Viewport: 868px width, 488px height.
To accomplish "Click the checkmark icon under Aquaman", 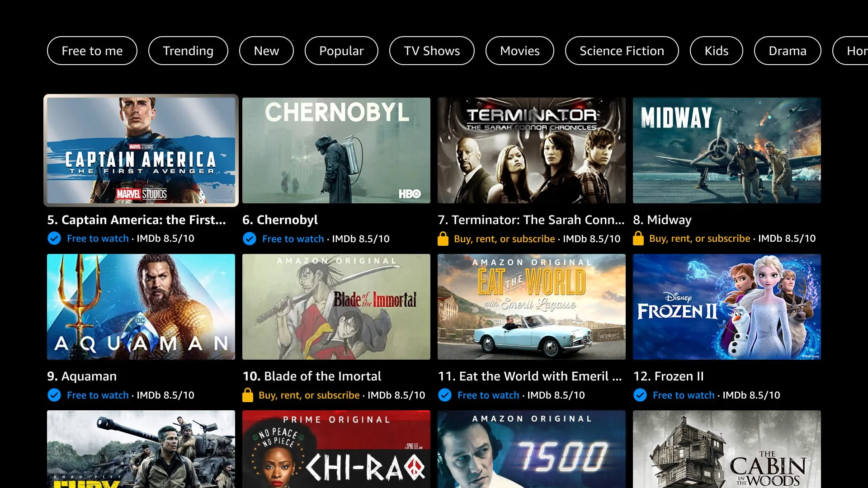I will click(x=54, y=395).
